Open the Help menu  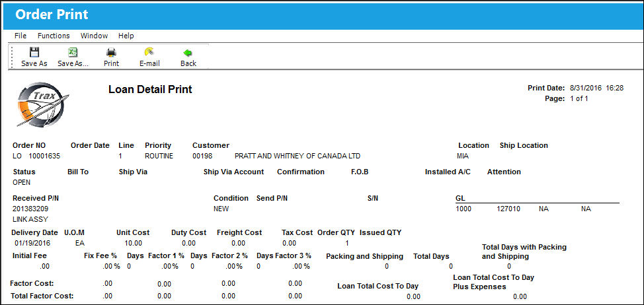126,36
